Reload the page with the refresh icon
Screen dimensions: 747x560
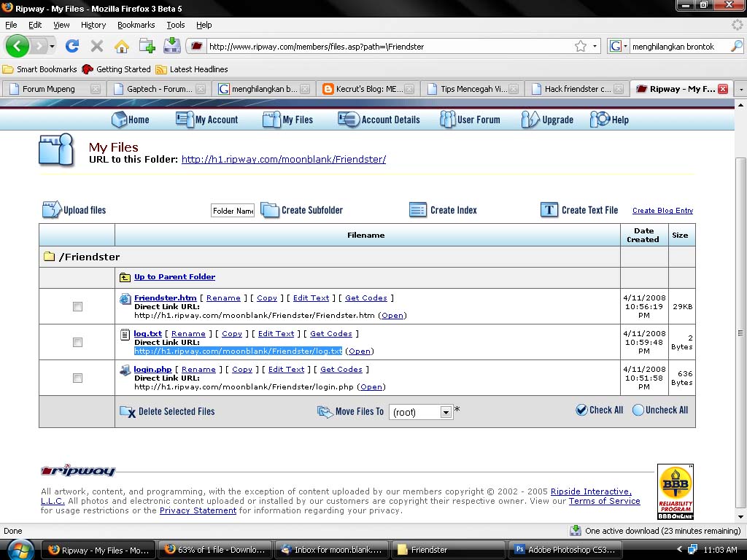tap(72, 46)
